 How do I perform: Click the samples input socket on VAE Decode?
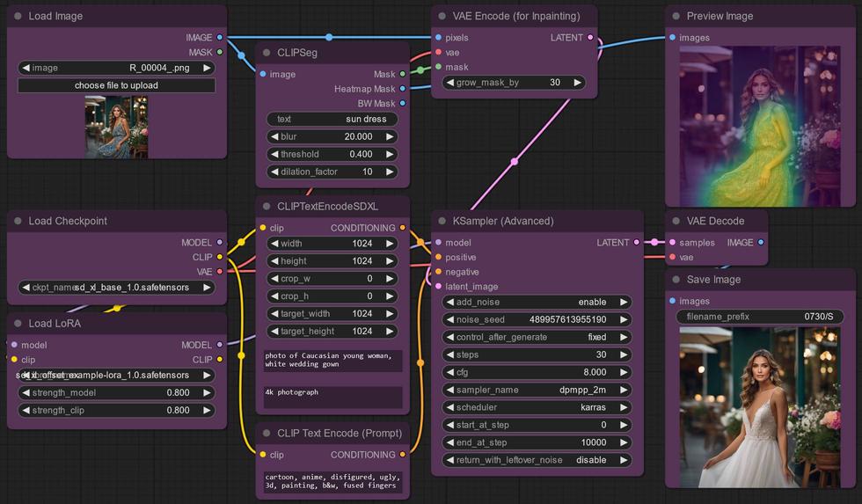click(x=672, y=243)
